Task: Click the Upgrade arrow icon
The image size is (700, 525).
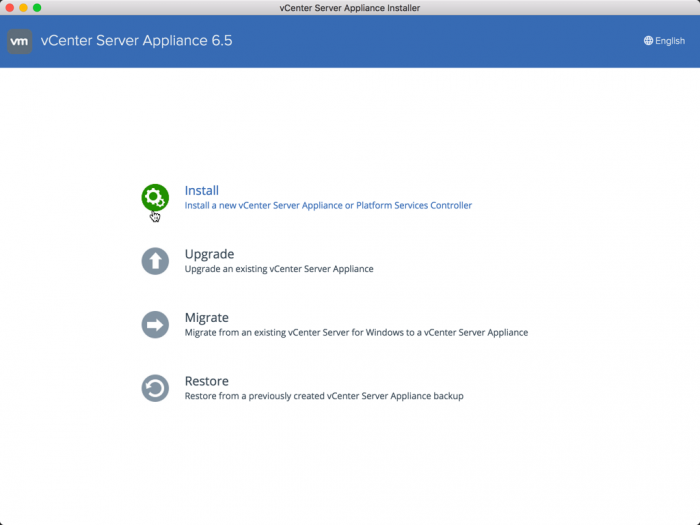Action: point(155,261)
